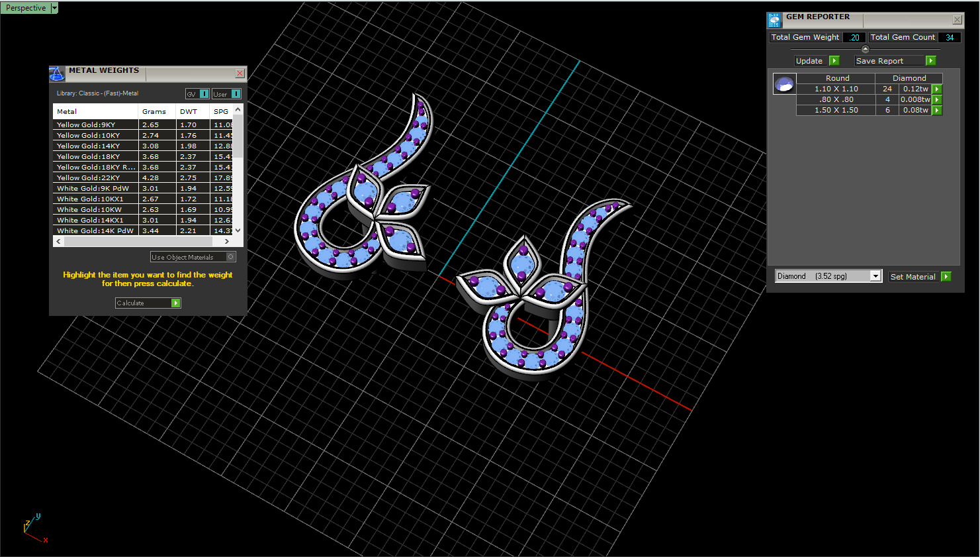Click the metal list scroll right arrow
Image resolution: width=980 pixels, height=557 pixels.
point(227,242)
